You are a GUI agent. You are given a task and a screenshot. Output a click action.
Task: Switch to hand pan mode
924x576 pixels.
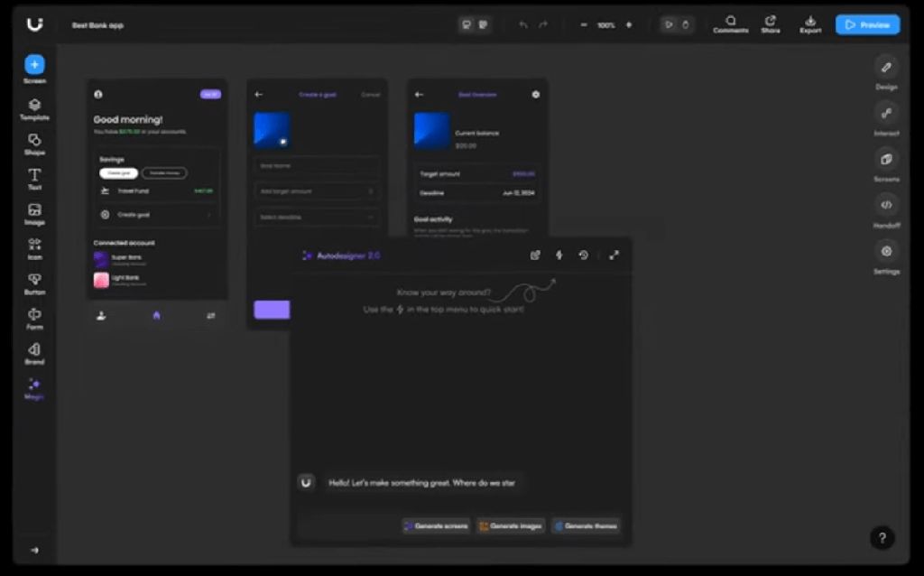(686, 25)
